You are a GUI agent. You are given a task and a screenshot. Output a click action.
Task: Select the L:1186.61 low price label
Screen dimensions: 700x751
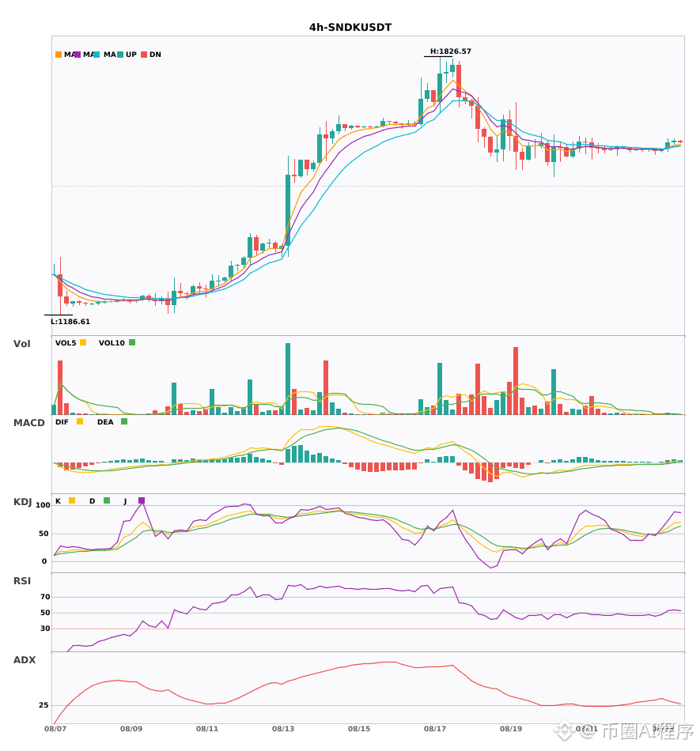tap(70, 322)
